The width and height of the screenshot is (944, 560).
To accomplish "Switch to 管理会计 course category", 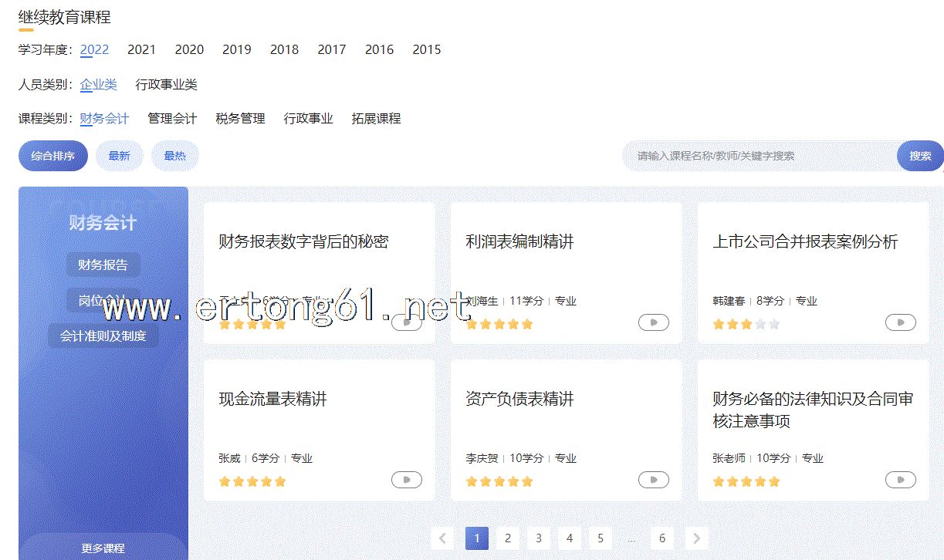I will tap(172, 119).
